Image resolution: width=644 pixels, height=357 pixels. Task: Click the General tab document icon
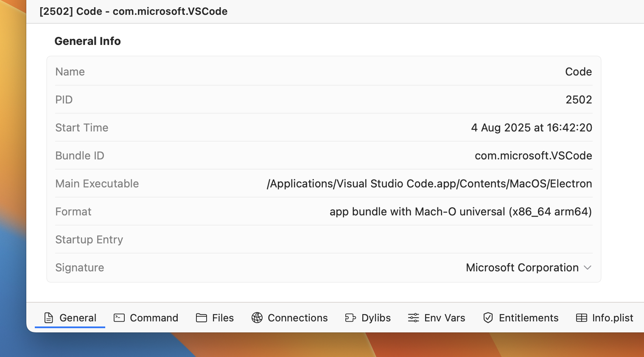pyautogui.click(x=49, y=318)
